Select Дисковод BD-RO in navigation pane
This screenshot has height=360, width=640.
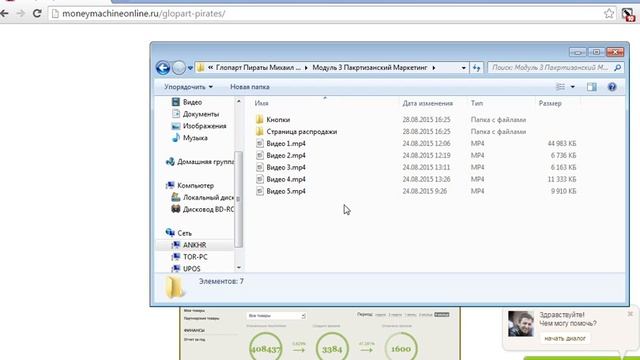pos(203,209)
